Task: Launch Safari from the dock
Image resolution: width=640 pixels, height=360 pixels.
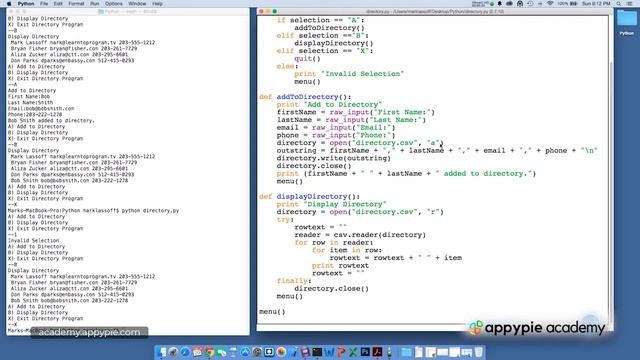Action: 185,352
